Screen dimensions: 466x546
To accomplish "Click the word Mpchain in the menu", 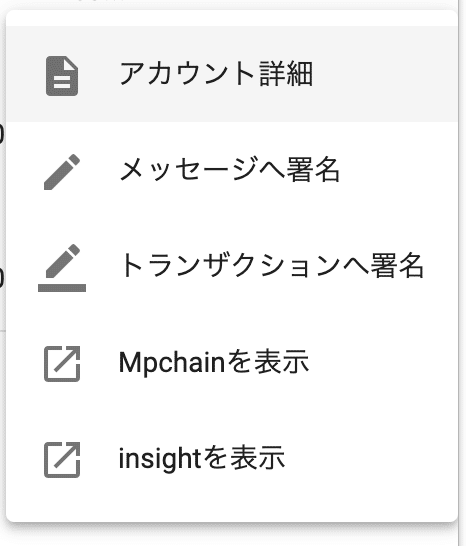I will point(172,363).
